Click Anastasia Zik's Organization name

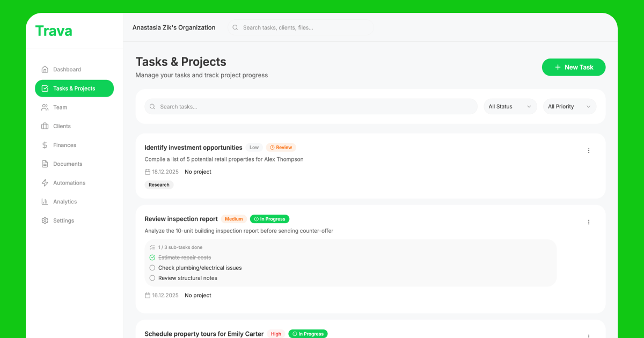coord(174,27)
